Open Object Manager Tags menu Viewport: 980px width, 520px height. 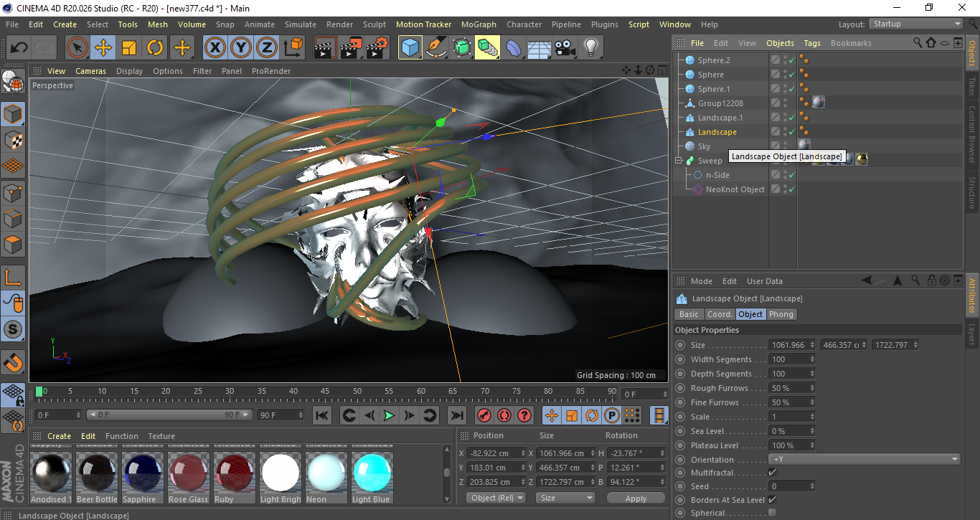click(x=812, y=43)
